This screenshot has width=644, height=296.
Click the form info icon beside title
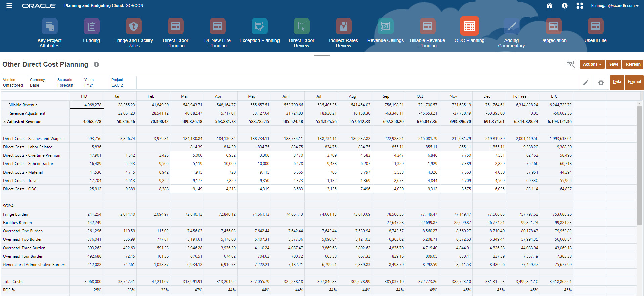96,64
